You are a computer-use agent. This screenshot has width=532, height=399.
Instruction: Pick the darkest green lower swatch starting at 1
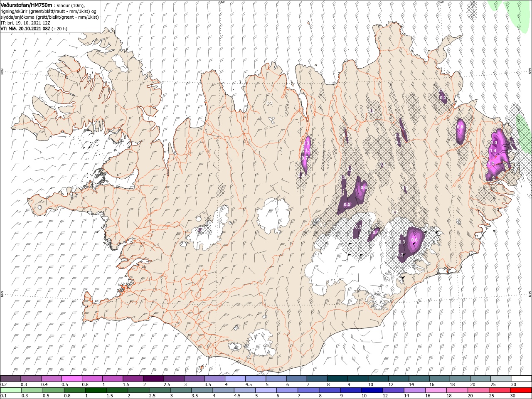(x=96, y=390)
